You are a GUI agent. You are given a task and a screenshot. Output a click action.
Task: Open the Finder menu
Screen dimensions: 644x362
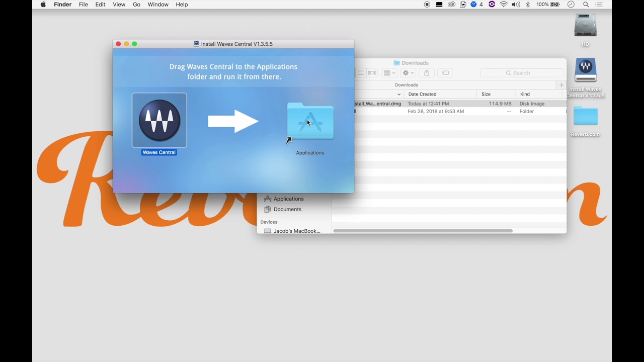tap(63, 5)
